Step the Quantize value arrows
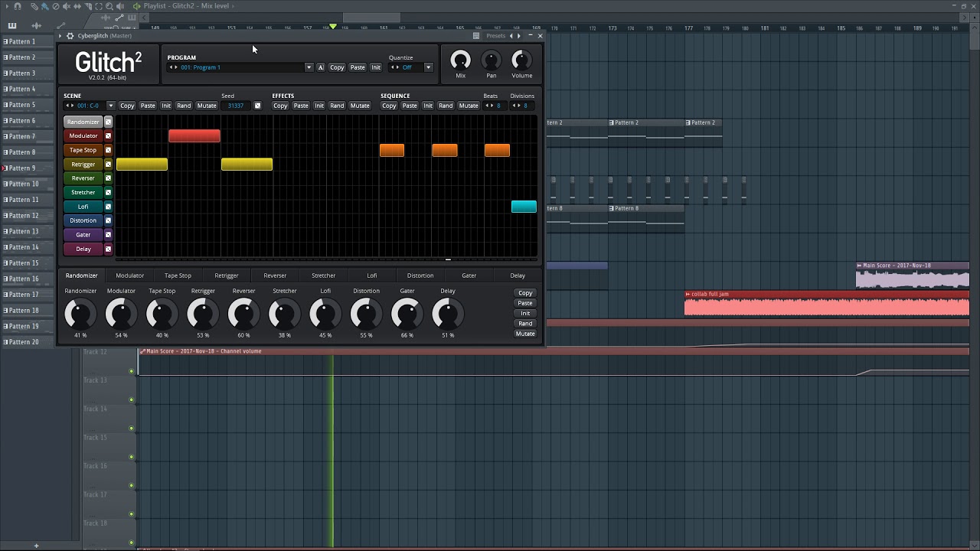The width and height of the screenshot is (980, 551). (395, 67)
